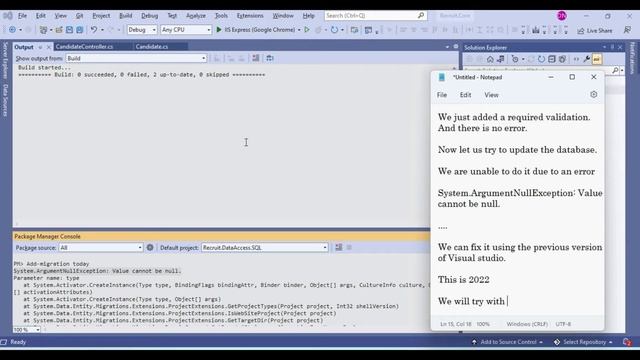Click the open file folder icon in toolbar
Viewport: 640px width, 360px height.
[x=59, y=30]
